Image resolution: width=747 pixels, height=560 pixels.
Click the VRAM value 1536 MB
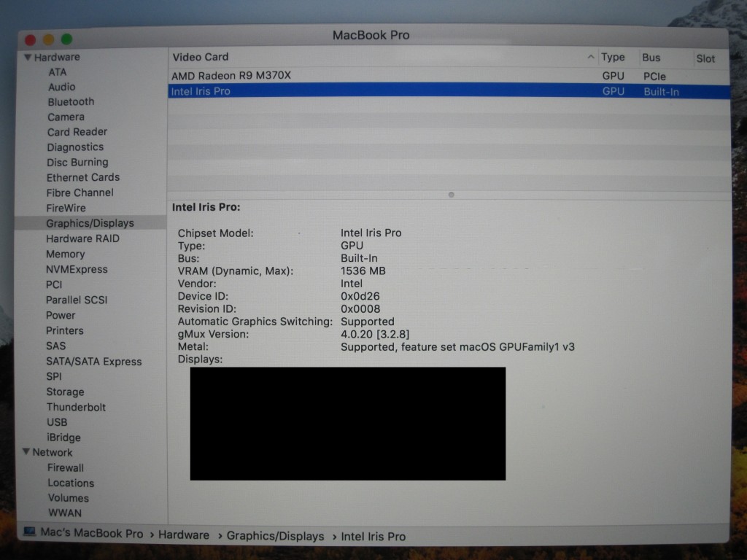point(363,271)
